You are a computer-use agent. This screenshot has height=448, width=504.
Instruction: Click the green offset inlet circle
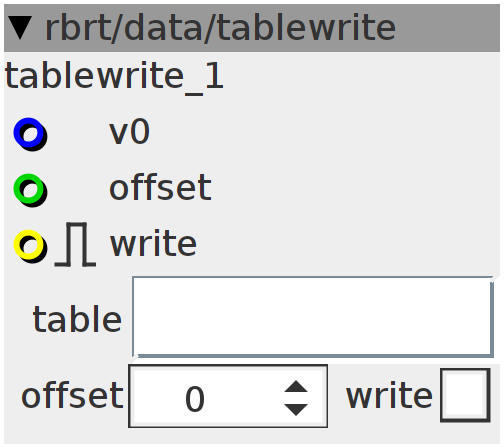pos(30,190)
